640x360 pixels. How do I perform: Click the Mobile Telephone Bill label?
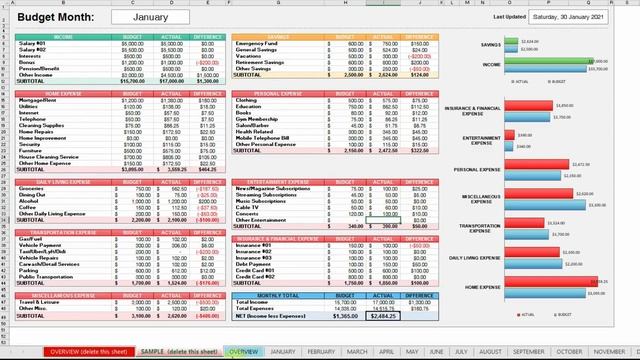pyautogui.click(x=262, y=138)
